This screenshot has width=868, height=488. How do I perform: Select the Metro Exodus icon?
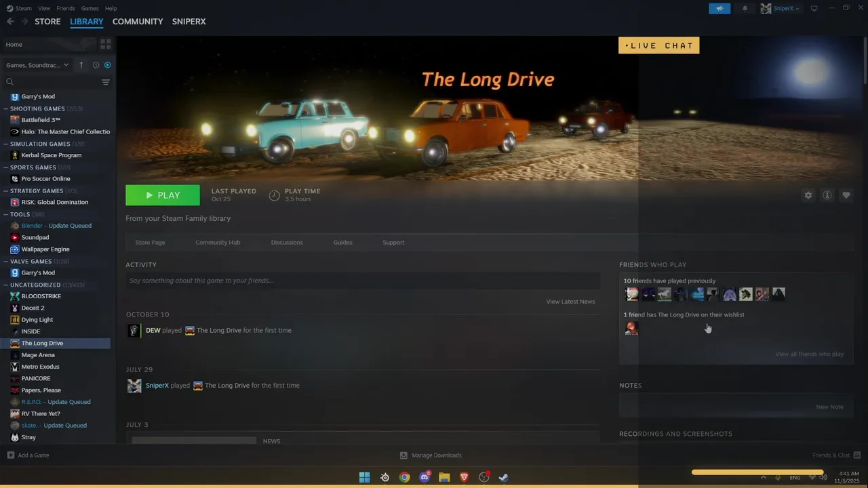pyautogui.click(x=15, y=367)
